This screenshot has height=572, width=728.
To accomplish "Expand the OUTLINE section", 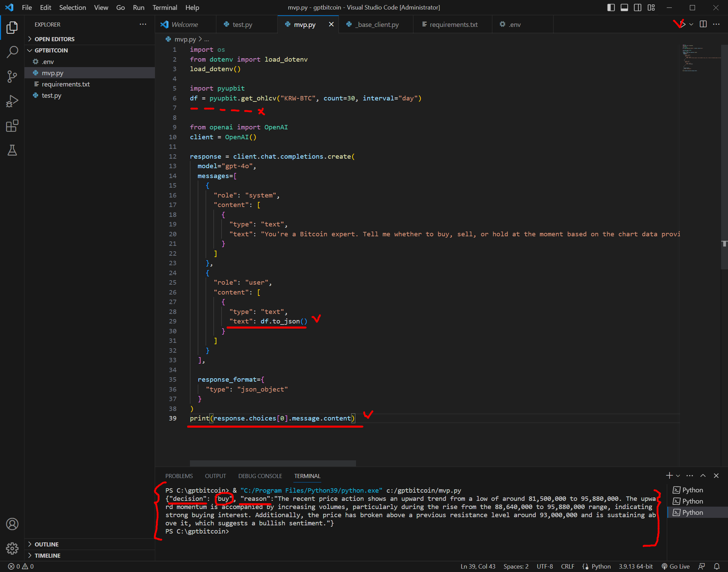I will pyautogui.click(x=47, y=544).
